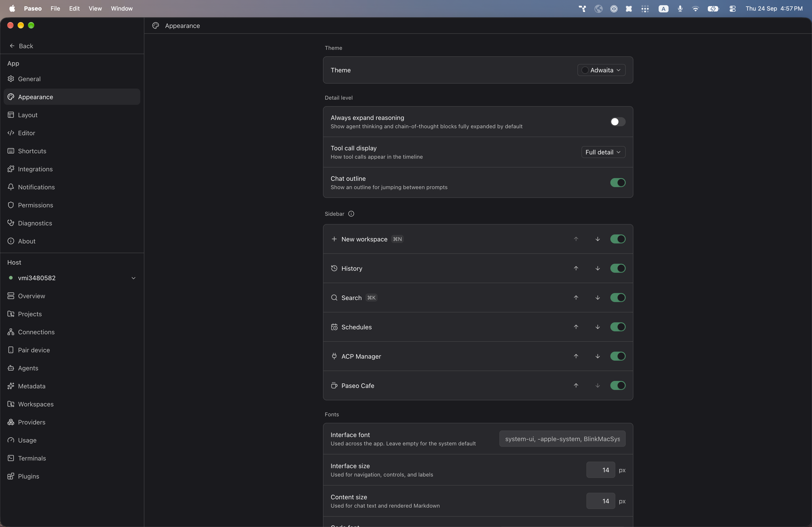Move Search item down with arrow

(x=597, y=298)
